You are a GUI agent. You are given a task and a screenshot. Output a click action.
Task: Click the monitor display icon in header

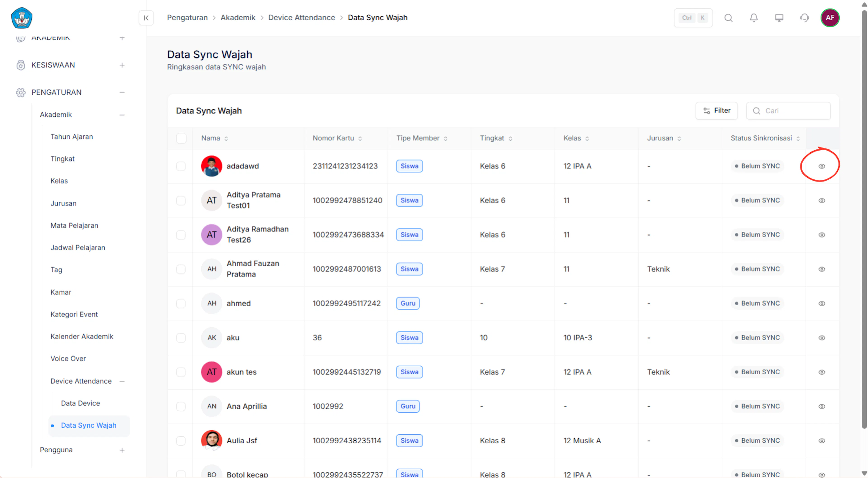pos(779,18)
